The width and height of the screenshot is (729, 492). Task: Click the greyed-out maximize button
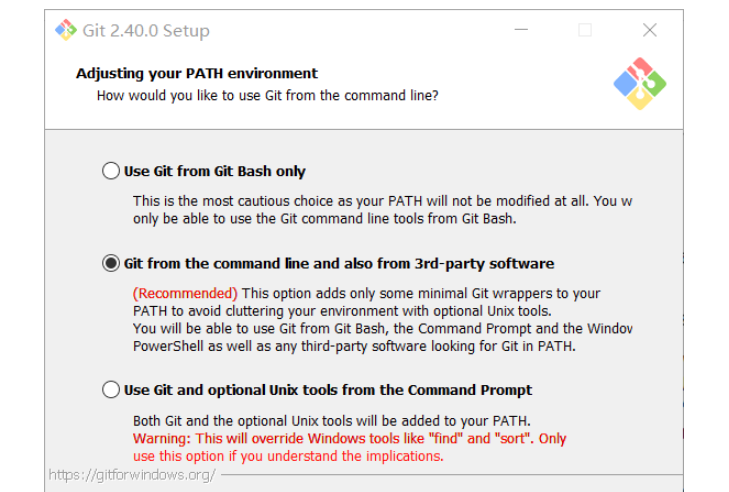click(585, 30)
